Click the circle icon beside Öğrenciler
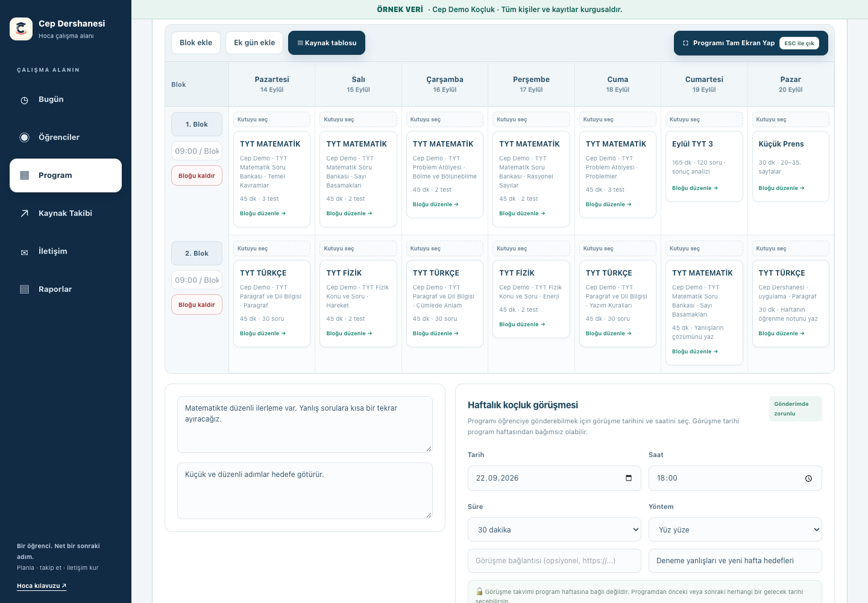The height and width of the screenshot is (603, 868). [25, 137]
